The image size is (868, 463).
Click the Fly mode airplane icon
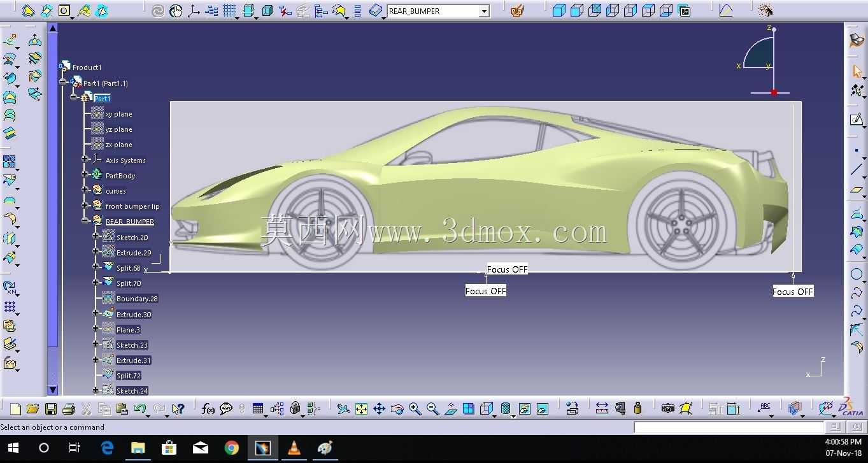(x=343, y=409)
